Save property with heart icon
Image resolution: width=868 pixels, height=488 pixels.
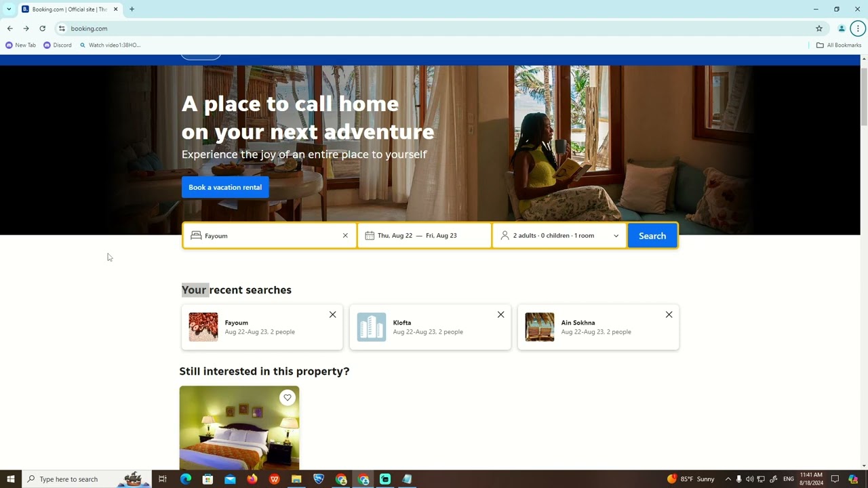[288, 398]
